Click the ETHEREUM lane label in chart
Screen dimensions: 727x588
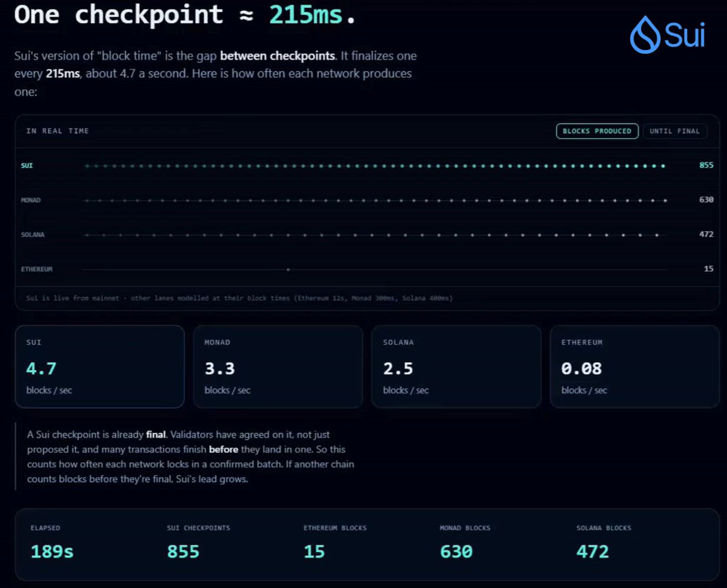click(36, 269)
